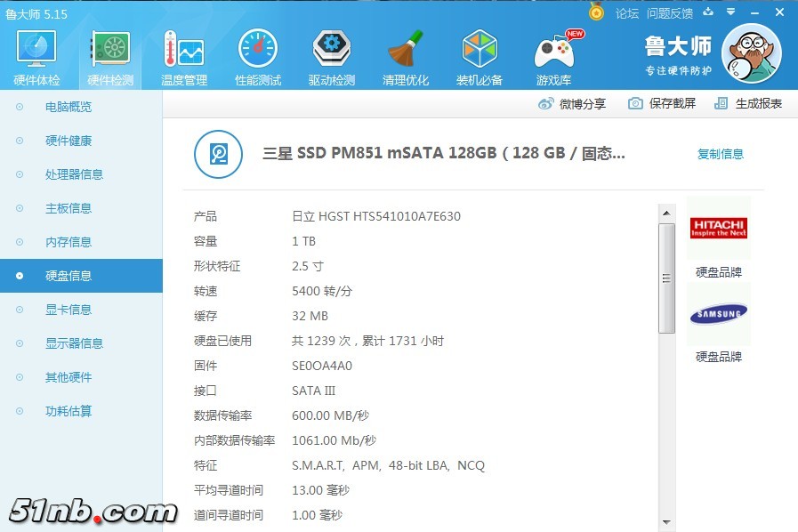Screen dimensions: 798x532
Task: Switch to 处理器信息 sidebar item
Action: point(74,174)
